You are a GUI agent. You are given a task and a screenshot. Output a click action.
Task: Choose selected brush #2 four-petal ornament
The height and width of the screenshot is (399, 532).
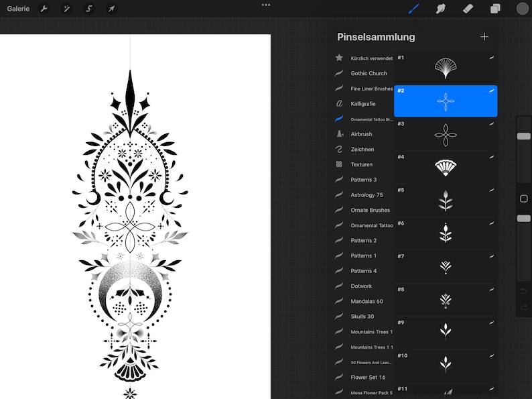tap(446, 101)
